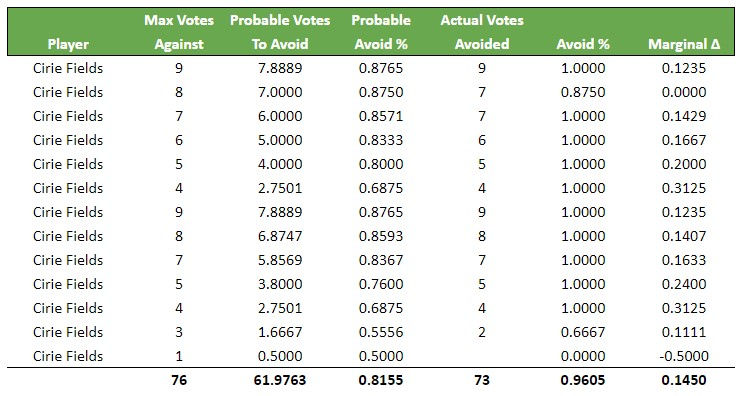
Task: Click the total 61.9763 cell
Action: (x=280, y=380)
